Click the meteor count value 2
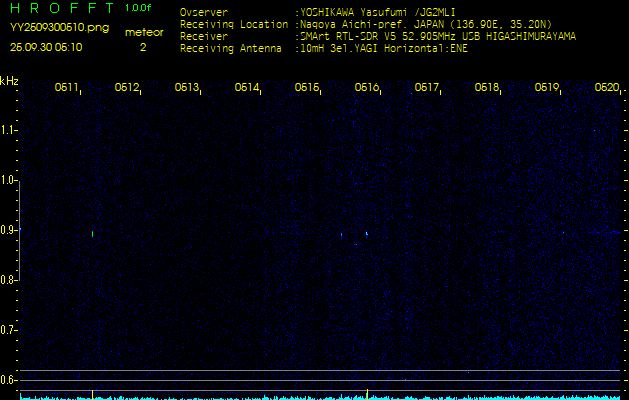 [x=143, y=47]
